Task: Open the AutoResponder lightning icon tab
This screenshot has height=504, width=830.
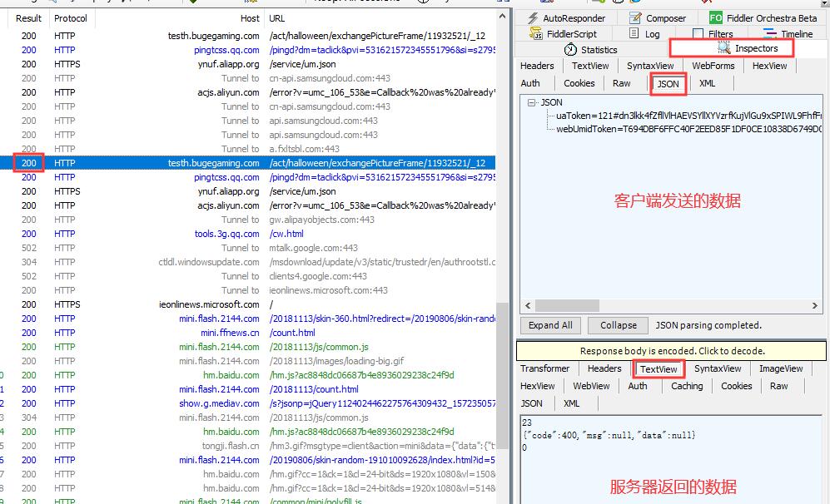Action: 533,18
